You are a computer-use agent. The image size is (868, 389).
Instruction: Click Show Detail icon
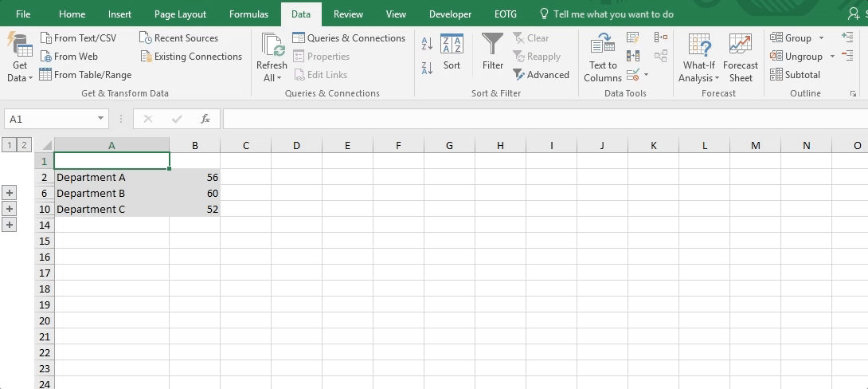coord(847,37)
